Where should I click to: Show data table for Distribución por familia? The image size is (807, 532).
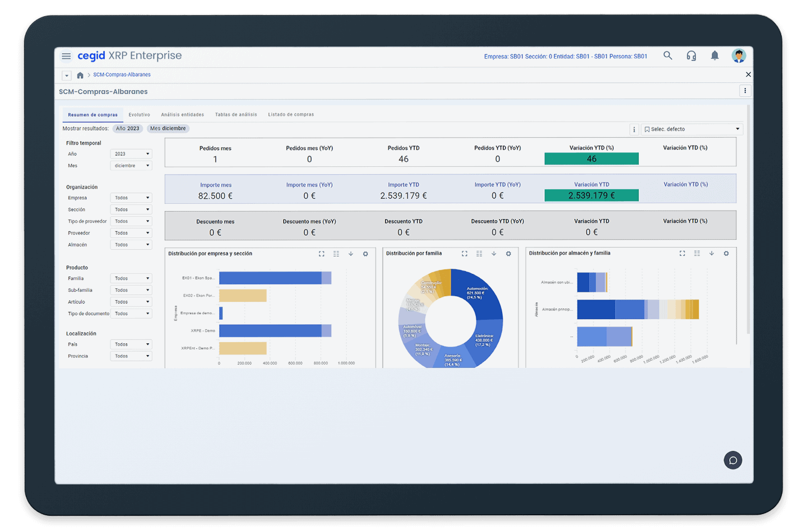pyautogui.click(x=479, y=254)
